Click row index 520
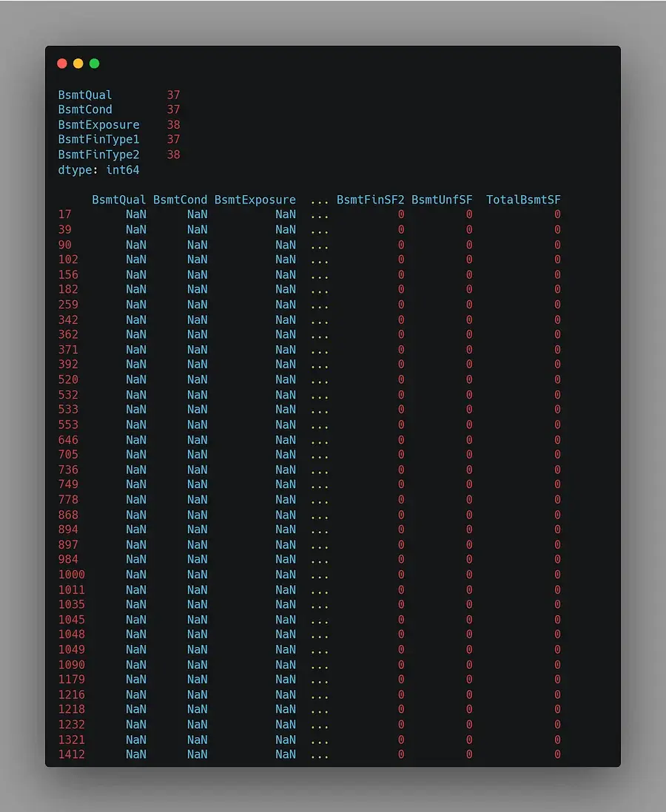This screenshot has height=812, width=666. [x=68, y=379]
